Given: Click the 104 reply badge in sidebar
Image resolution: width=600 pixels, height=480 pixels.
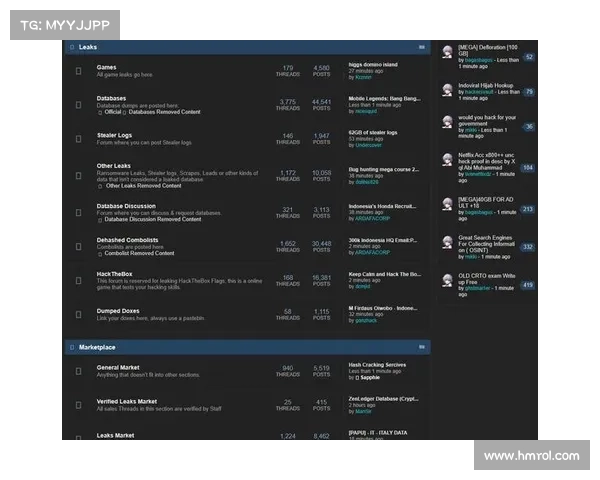Looking at the screenshot, I should point(528,168).
